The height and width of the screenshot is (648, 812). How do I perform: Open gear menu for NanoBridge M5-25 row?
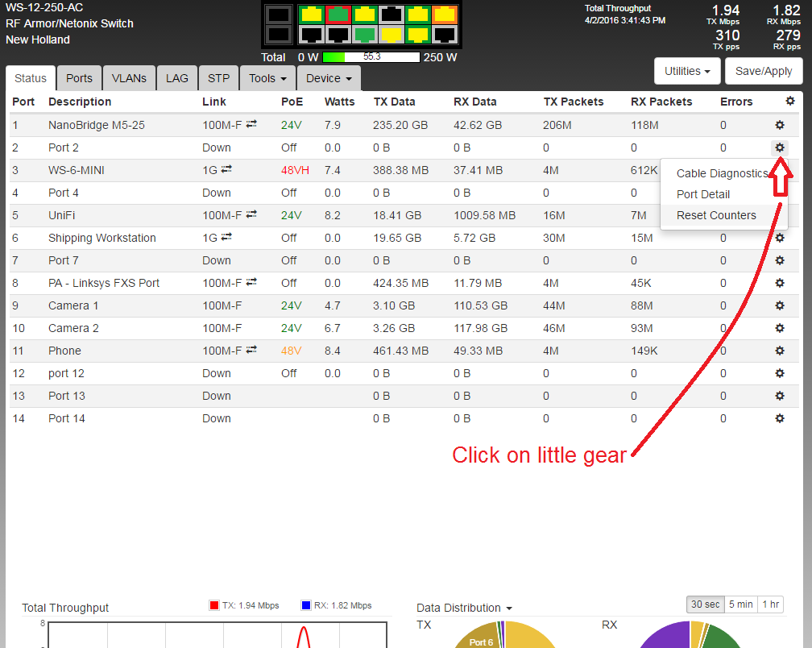pyautogui.click(x=779, y=125)
